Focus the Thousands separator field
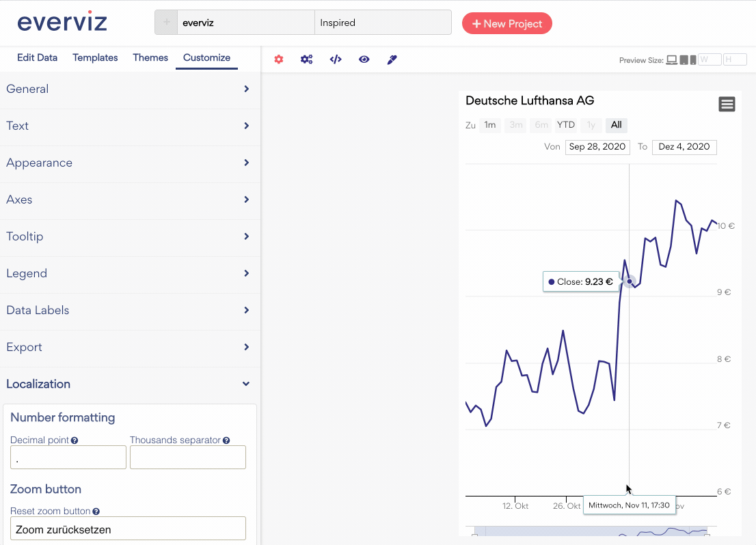Viewport: 756px width, 545px height. (x=187, y=458)
